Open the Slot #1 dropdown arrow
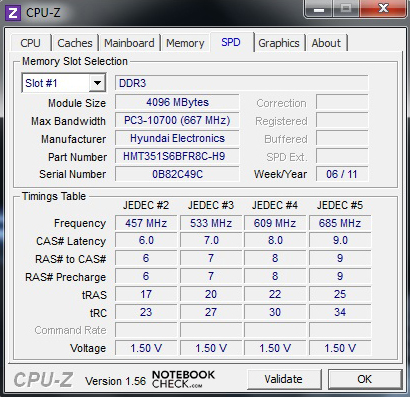This screenshot has width=410, height=397. 97,83
